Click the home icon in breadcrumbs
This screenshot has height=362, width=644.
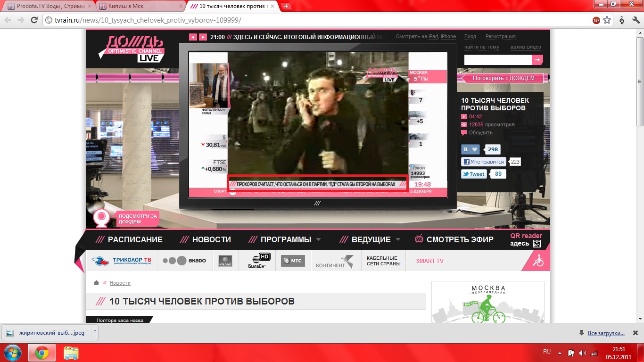(x=96, y=283)
